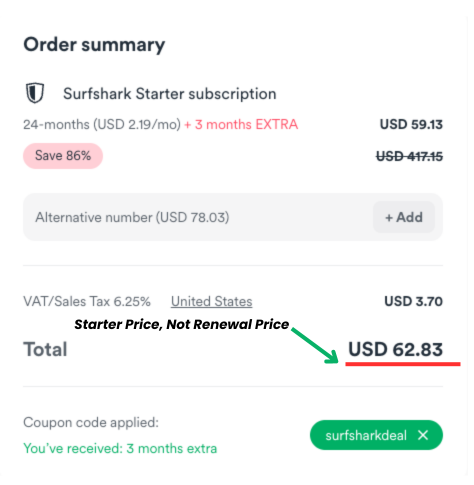Click the crossed-out USD 417.15 price
The height and width of the screenshot is (485, 474).
410,156
